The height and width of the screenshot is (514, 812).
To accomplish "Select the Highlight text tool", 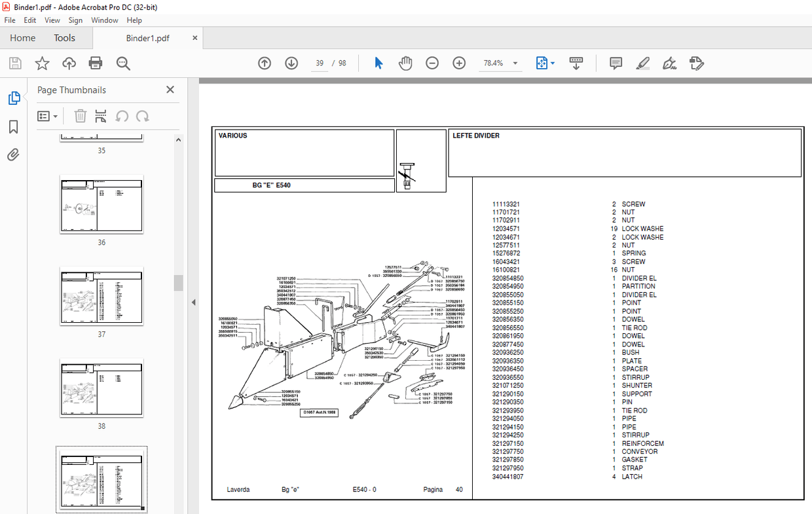I will pyautogui.click(x=642, y=63).
